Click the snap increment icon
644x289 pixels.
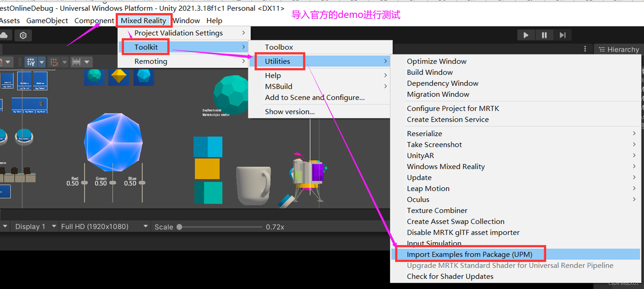coord(54,62)
